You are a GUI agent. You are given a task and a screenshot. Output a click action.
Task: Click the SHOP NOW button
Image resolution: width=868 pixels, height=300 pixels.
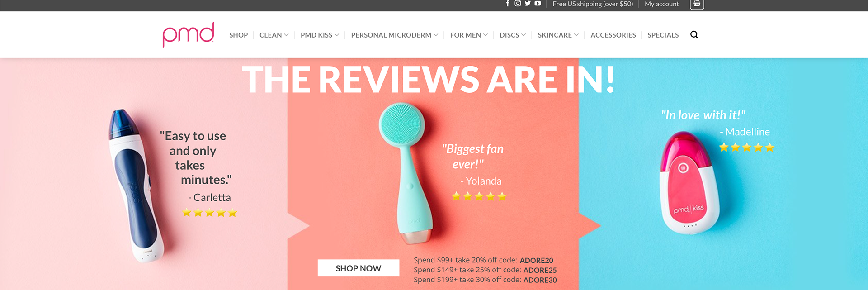tap(359, 268)
